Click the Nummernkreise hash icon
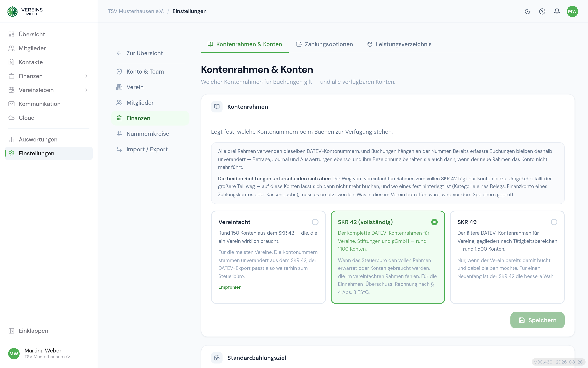Screen dimensions: 588x368 tap(119, 134)
